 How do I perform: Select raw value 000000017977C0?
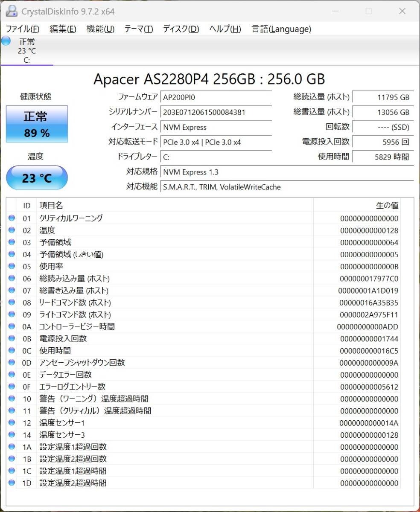[369, 279]
